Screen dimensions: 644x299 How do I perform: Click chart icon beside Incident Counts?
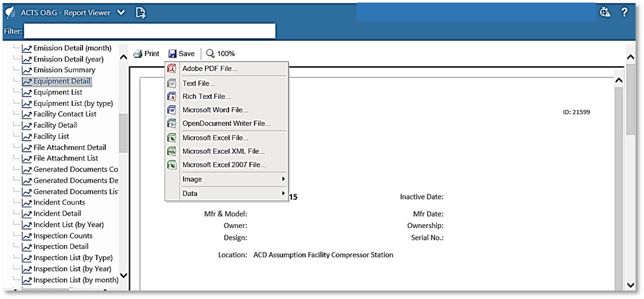coord(27,203)
